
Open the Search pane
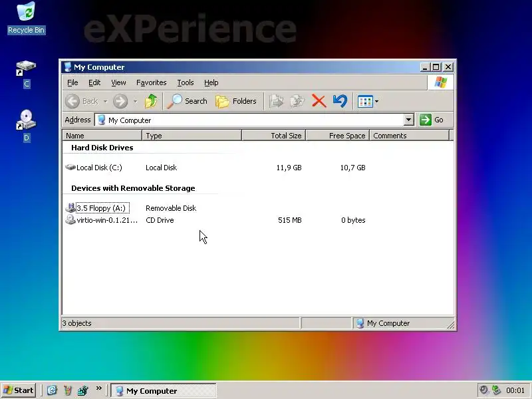(188, 101)
